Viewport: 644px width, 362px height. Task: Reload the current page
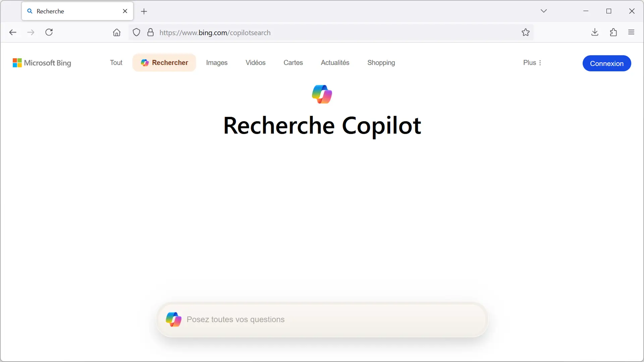coord(49,33)
